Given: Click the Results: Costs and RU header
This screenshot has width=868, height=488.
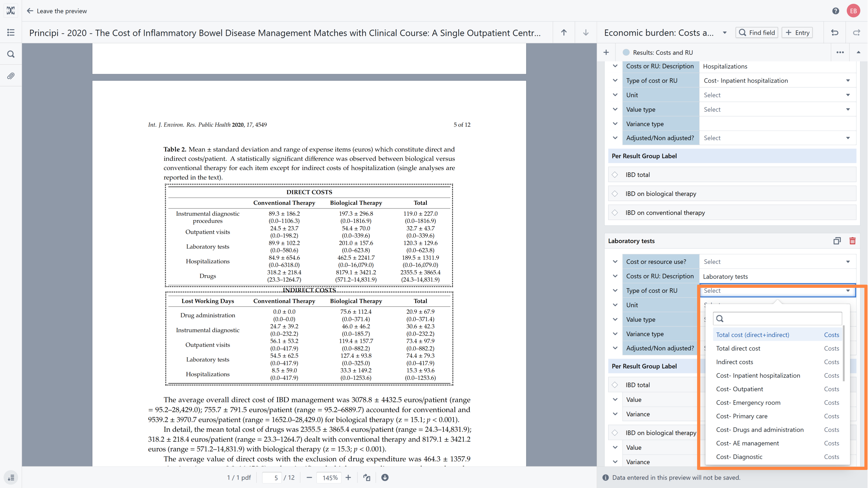Looking at the screenshot, I should pos(663,52).
